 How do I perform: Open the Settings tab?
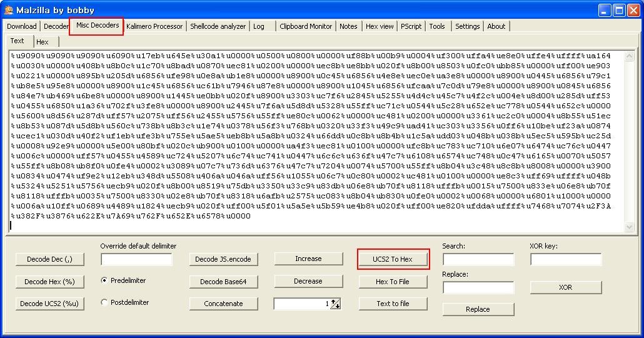coord(468,26)
